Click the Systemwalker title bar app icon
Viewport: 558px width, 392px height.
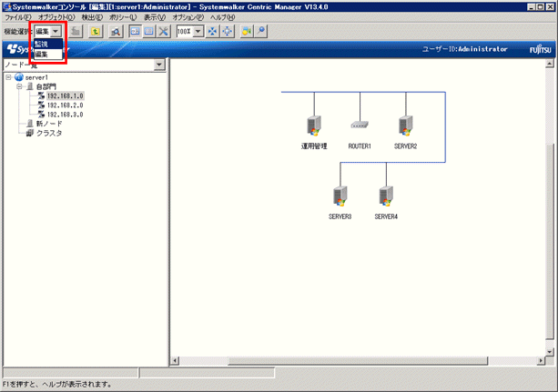tap(6, 6)
